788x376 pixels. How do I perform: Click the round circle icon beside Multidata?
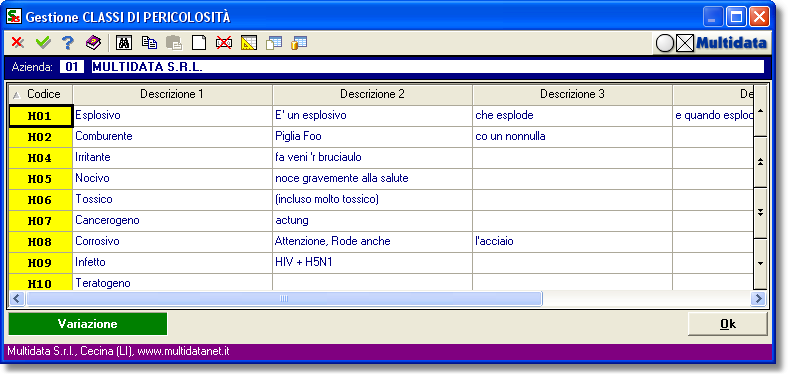[x=665, y=44]
